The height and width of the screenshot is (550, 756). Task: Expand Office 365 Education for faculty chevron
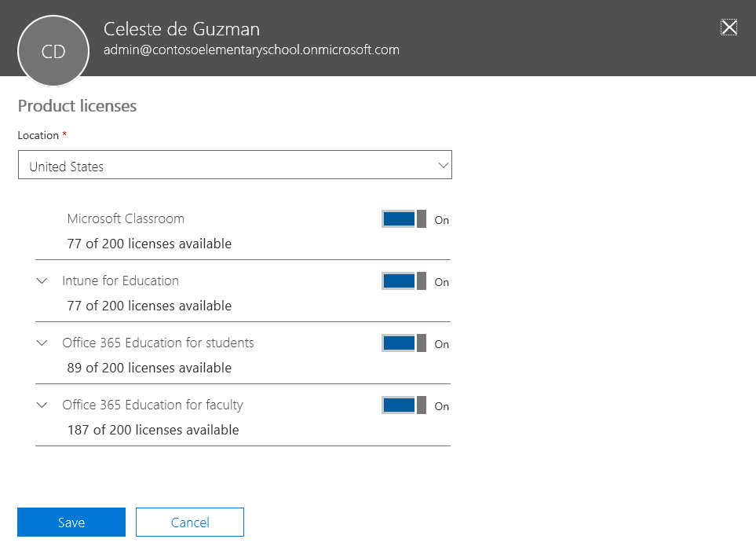(x=42, y=405)
